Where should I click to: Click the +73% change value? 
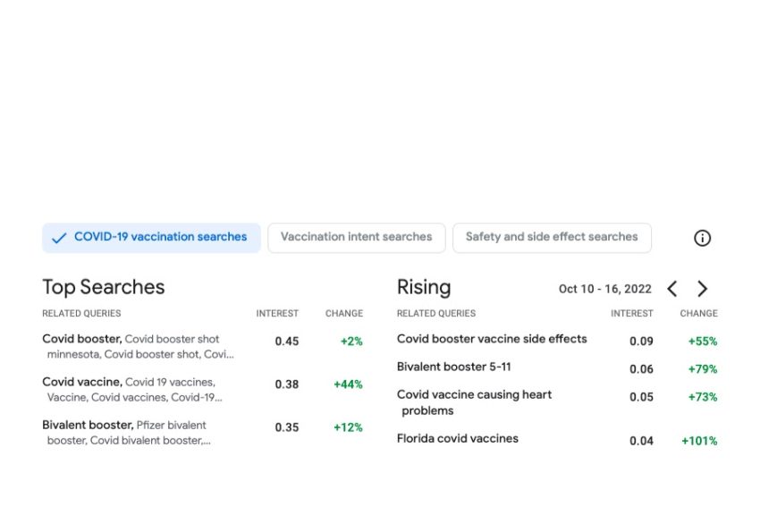pos(702,397)
